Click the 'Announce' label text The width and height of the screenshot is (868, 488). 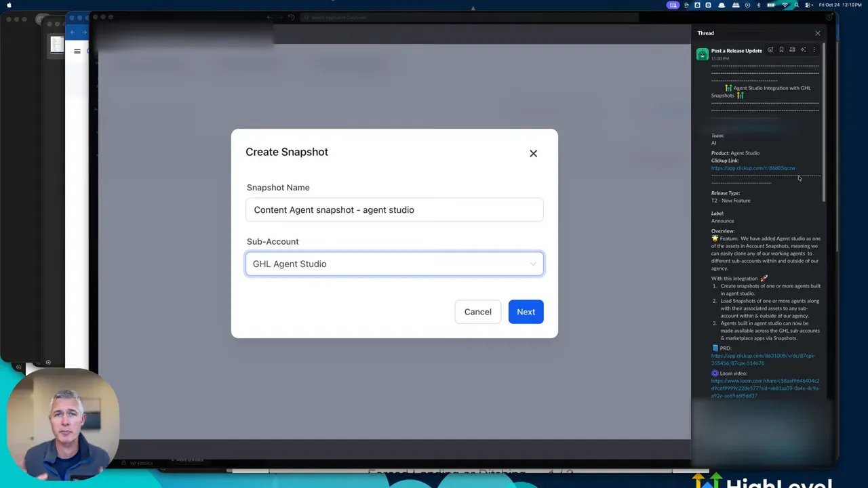722,221
